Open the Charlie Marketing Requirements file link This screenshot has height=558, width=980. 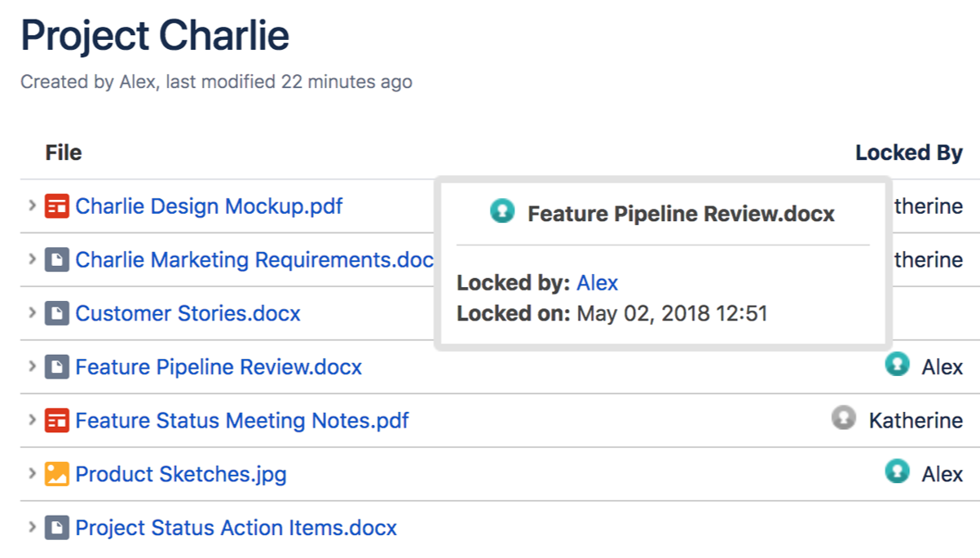254,260
